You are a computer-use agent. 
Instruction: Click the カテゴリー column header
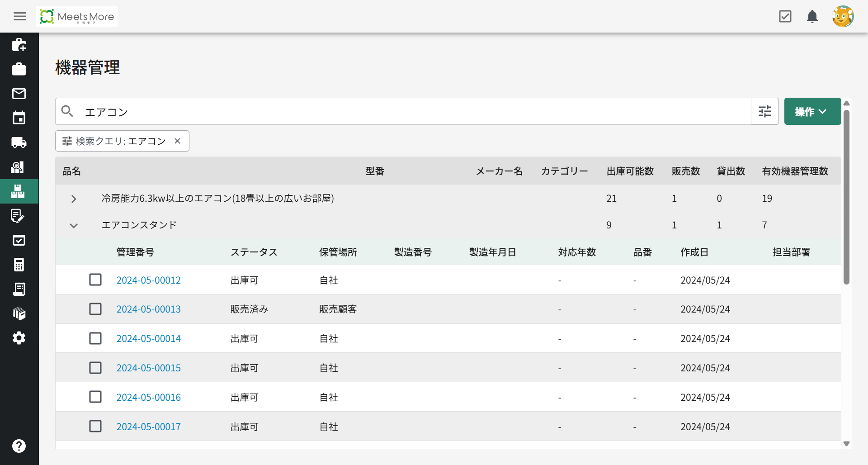click(x=565, y=171)
